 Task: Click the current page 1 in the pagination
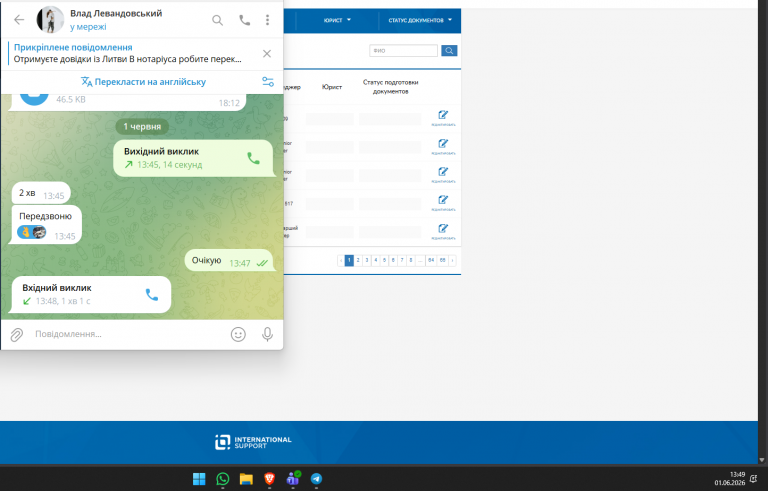click(349, 260)
